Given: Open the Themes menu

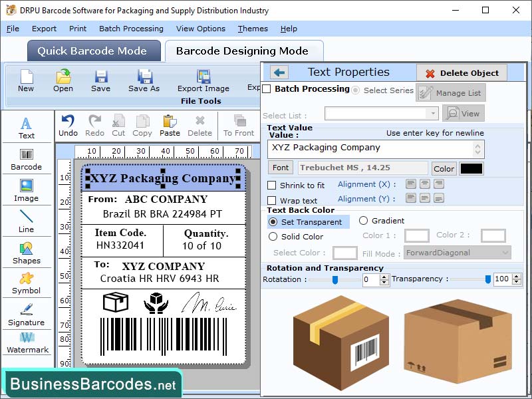Looking at the screenshot, I should tap(253, 29).
